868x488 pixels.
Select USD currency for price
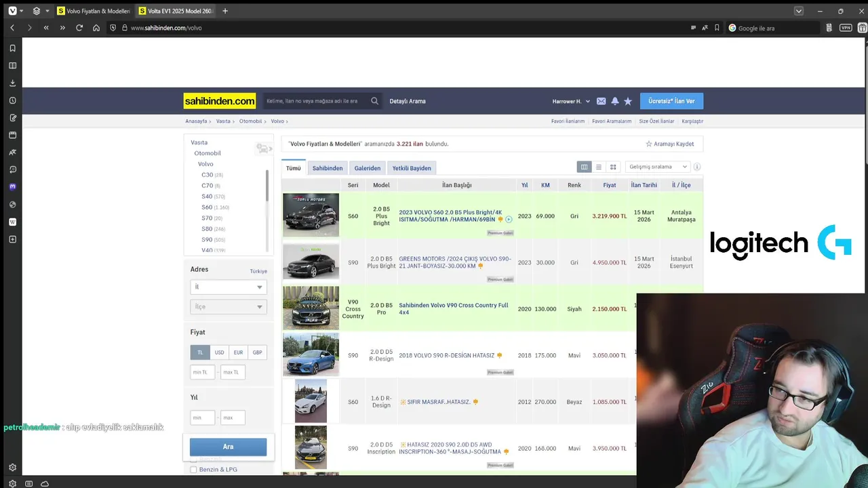(219, 352)
